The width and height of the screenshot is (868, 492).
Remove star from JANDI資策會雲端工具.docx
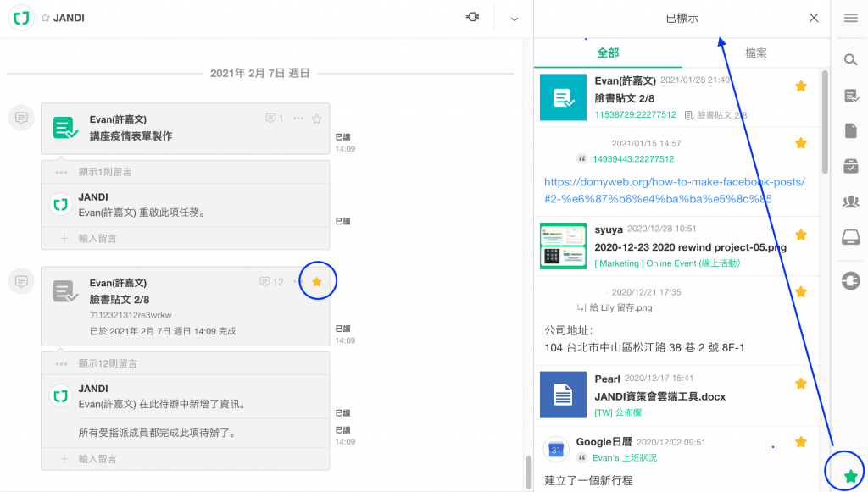[800, 384]
